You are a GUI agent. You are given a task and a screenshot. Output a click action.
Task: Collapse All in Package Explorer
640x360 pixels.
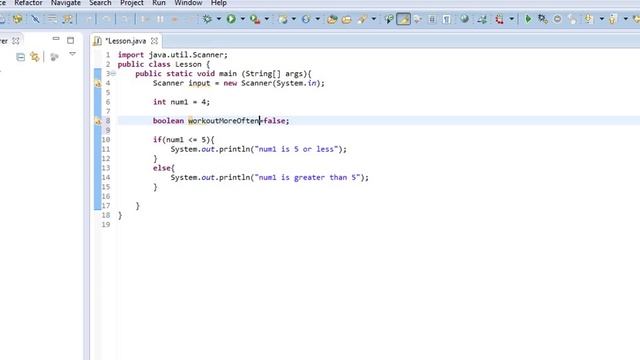pos(20,57)
